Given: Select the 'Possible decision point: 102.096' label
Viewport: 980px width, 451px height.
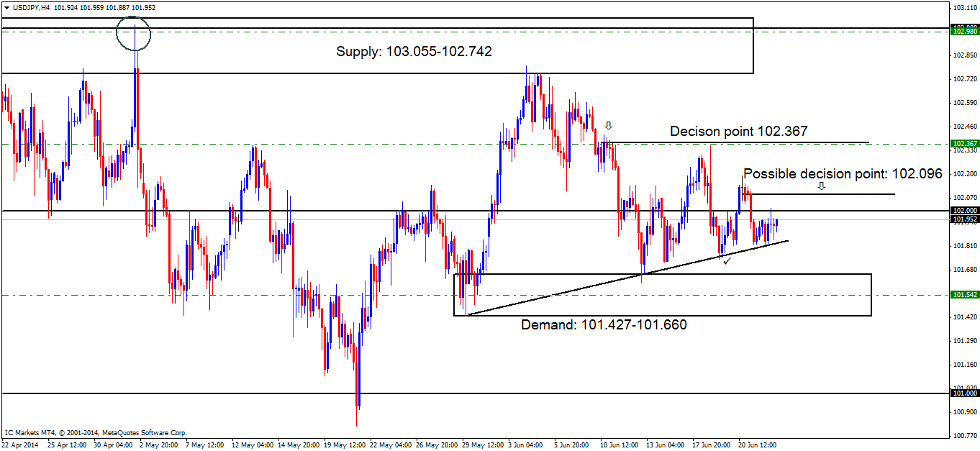Looking at the screenshot, I should tap(842, 173).
